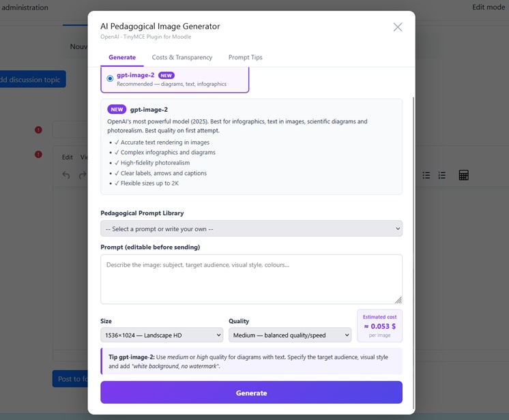Image resolution: width=509 pixels, height=420 pixels.
Task: Open the calculator equation editor icon
Action: pyautogui.click(x=463, y=175)
